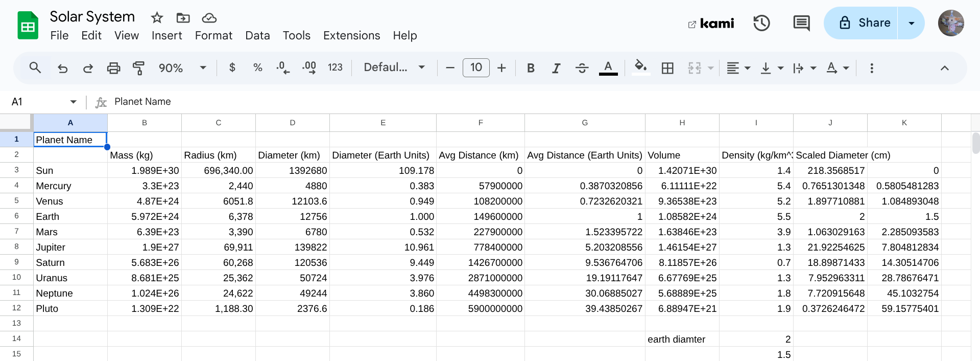Open version history clock icon
This screenshot has width=980, height=361.
tap(761, 23)
